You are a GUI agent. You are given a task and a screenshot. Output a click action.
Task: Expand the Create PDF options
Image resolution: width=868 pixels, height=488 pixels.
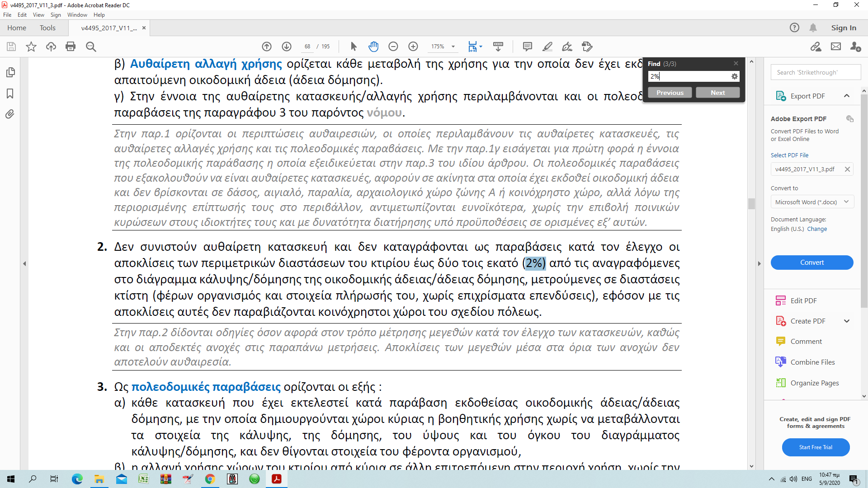(847, 321)
